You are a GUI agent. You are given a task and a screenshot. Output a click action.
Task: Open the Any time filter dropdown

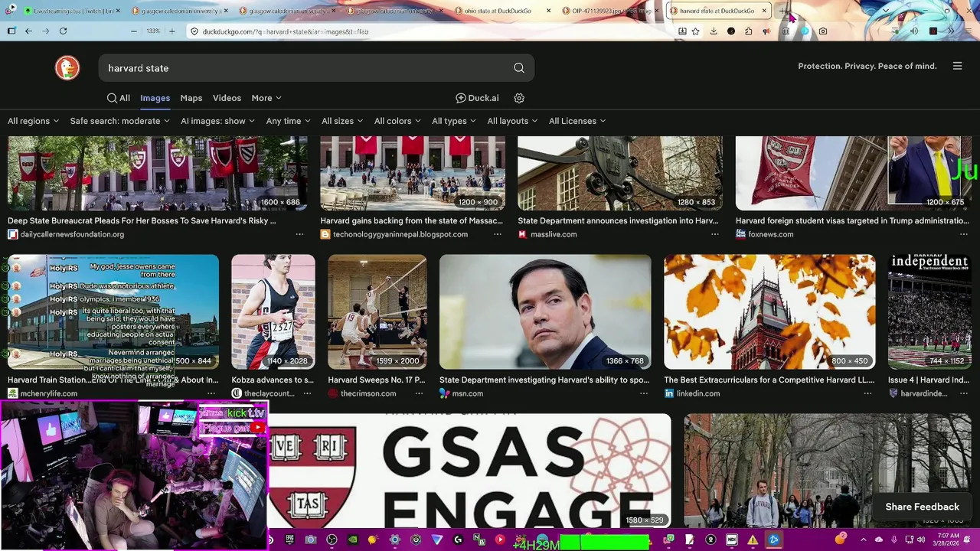(288, 121)
